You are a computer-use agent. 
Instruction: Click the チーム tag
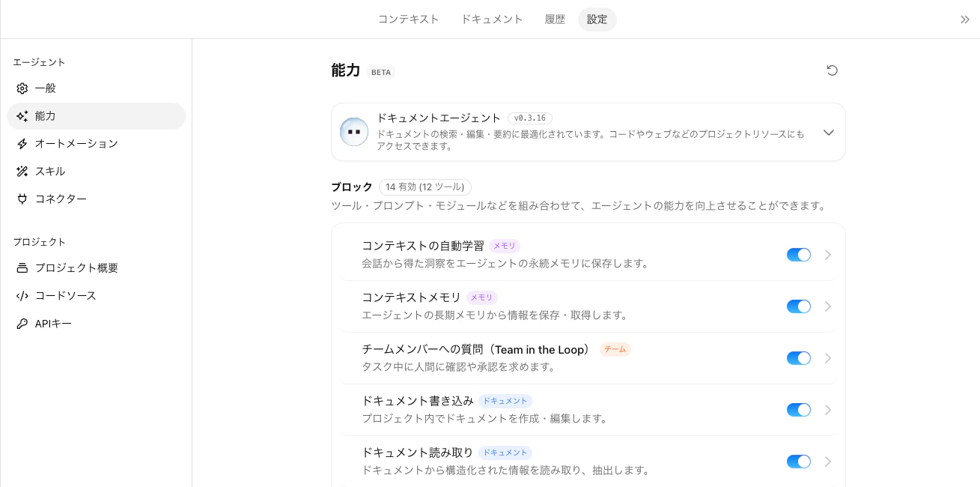pyautogui.click(x=615, y=349)
